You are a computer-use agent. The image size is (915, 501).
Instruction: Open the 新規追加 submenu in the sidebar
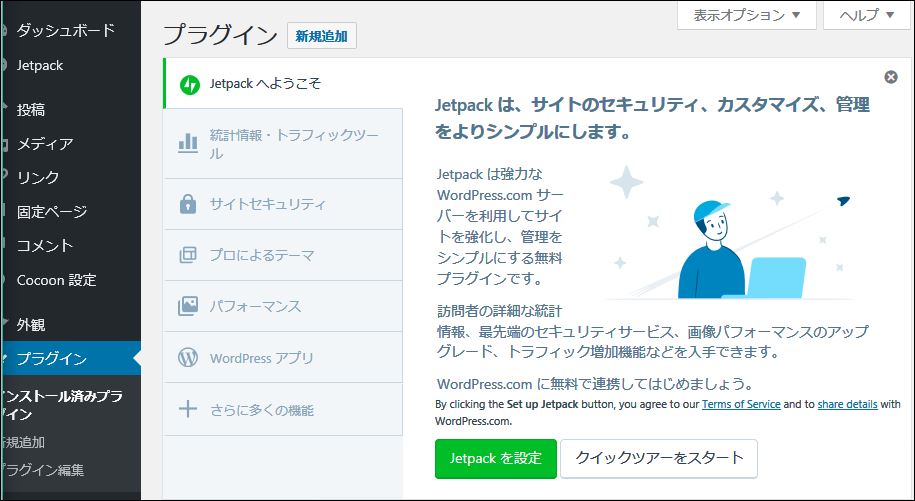coord(23,442)
